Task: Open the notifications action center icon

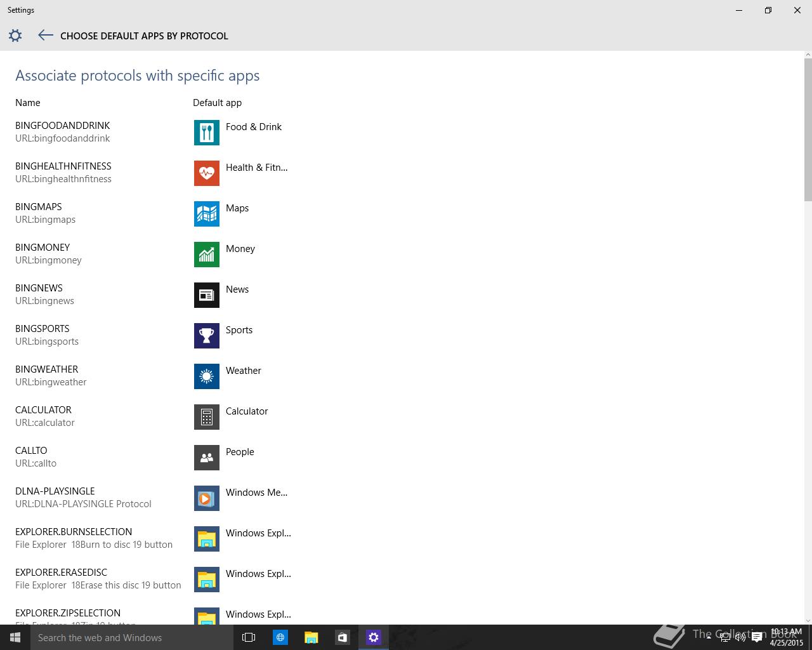Action: click(x=756, y=637)
